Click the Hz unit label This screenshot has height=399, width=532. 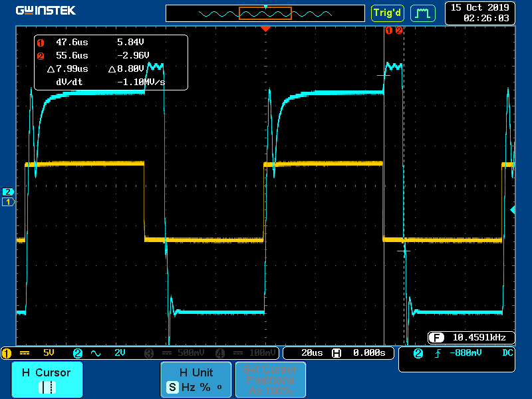(x=188, y=387)
